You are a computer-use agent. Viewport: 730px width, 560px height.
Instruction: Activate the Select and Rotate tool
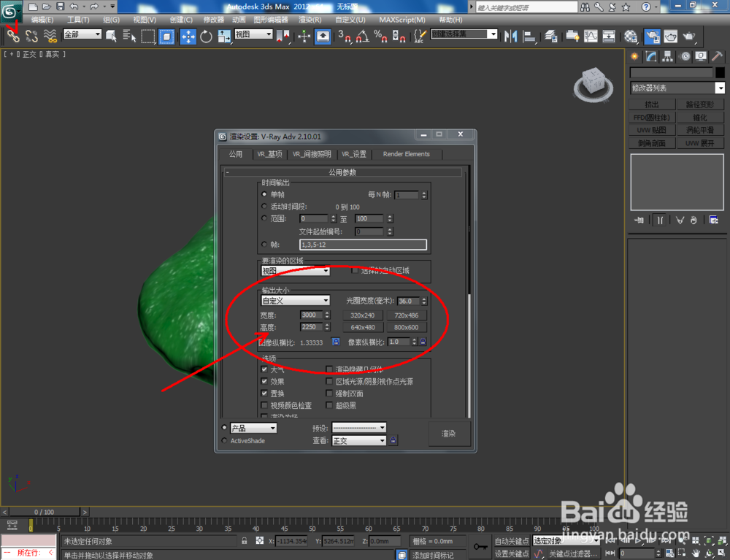click(x=206, y=36)
